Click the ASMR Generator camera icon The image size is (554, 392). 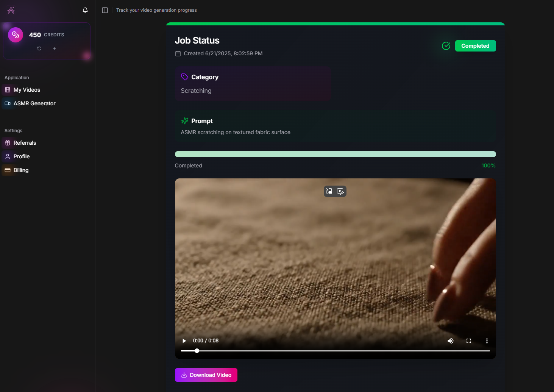8,103
